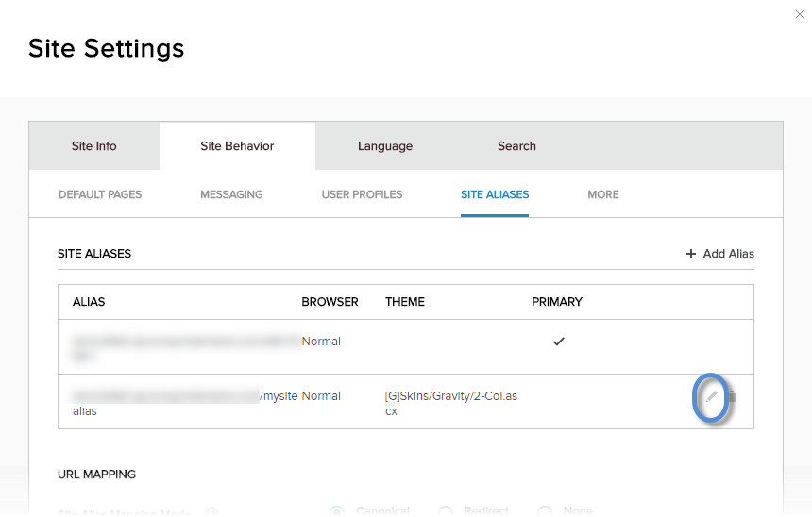Click the URL MAPPING section heading

97,475
